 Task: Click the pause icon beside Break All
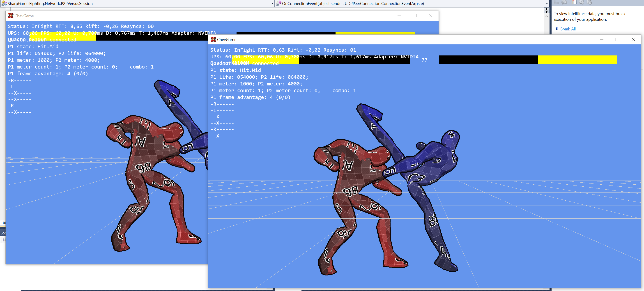[x=557, y=29]
